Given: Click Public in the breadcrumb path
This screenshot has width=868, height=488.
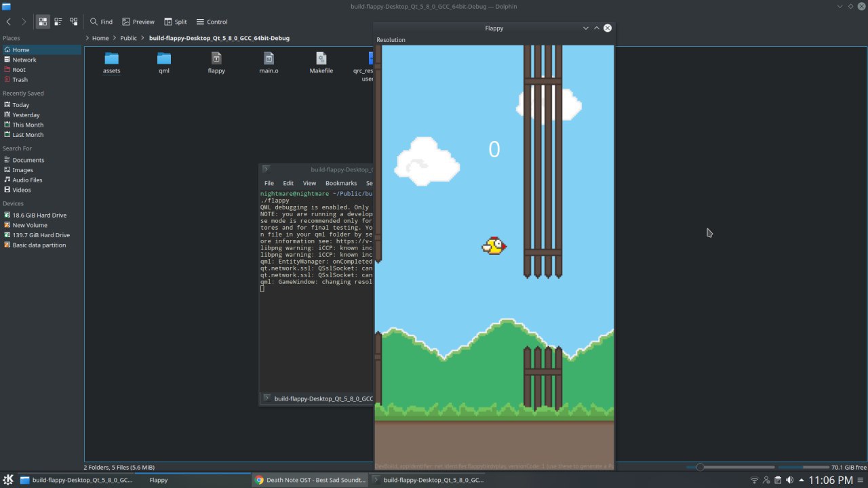Looking at the screenshot, I should click(x=128, y=38).
